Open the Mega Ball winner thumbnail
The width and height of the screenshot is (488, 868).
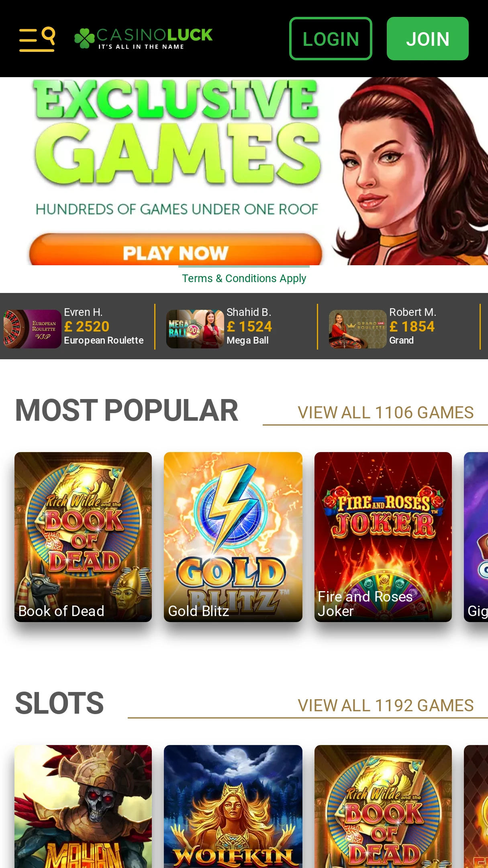[195, 329]
